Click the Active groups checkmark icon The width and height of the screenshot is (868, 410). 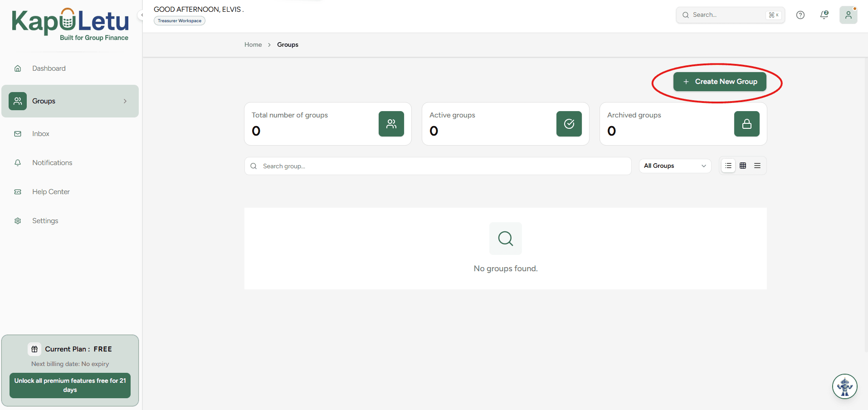569,124
